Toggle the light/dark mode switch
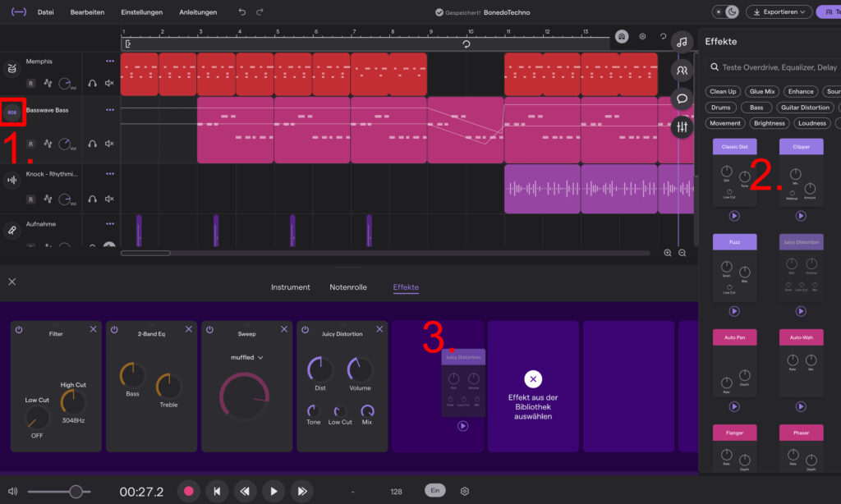 coord(725,11)
